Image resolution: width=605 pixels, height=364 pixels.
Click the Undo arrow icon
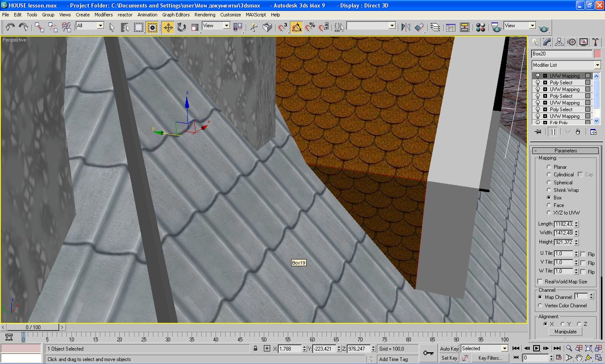pyautogui.click(x=10, y=27)
